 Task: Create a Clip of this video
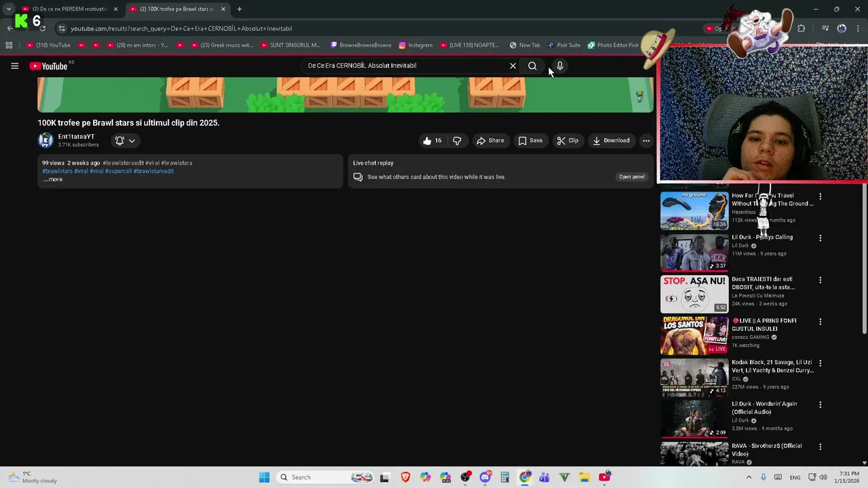tap(568, 140)
